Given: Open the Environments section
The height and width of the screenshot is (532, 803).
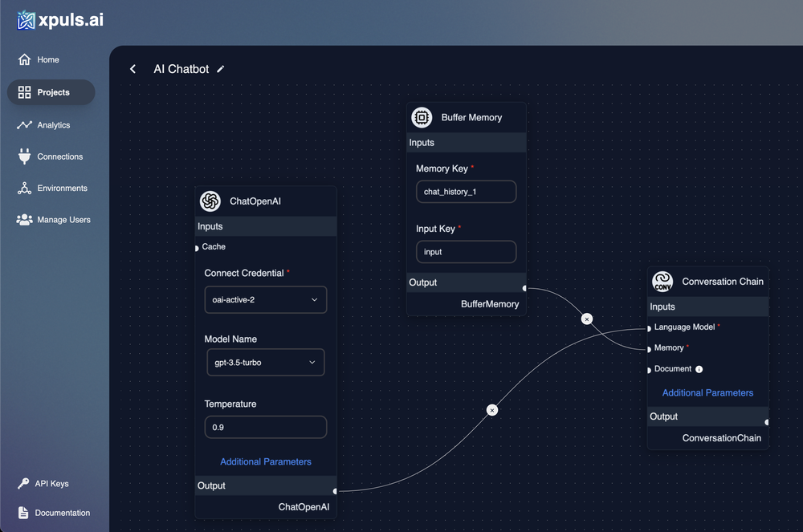Looking at the screenshot, I should tap(58, 188).
